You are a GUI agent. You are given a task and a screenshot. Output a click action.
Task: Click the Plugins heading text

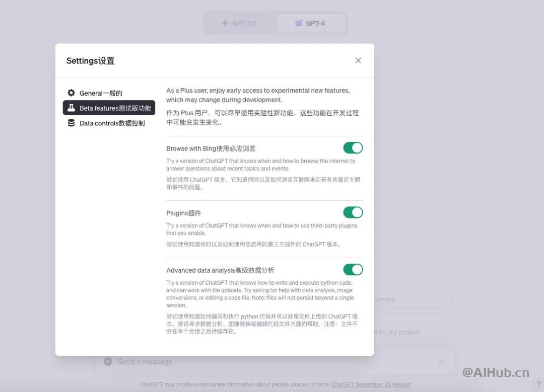[183, 213]
